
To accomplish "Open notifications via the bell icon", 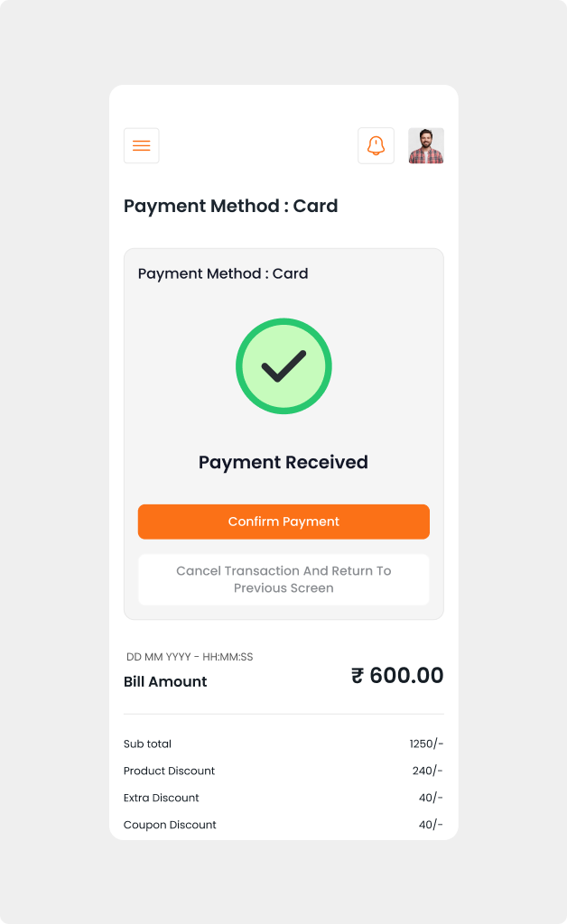I will [376, 145].
